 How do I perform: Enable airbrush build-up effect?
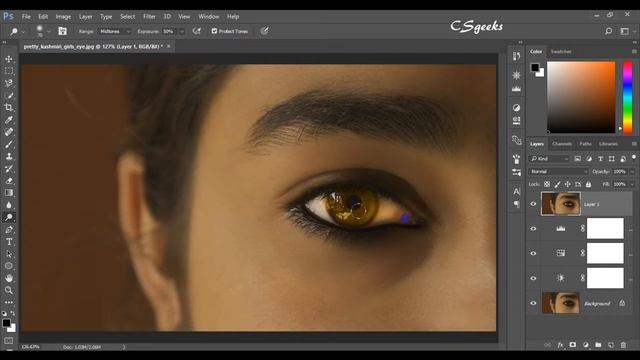(197, 31)
